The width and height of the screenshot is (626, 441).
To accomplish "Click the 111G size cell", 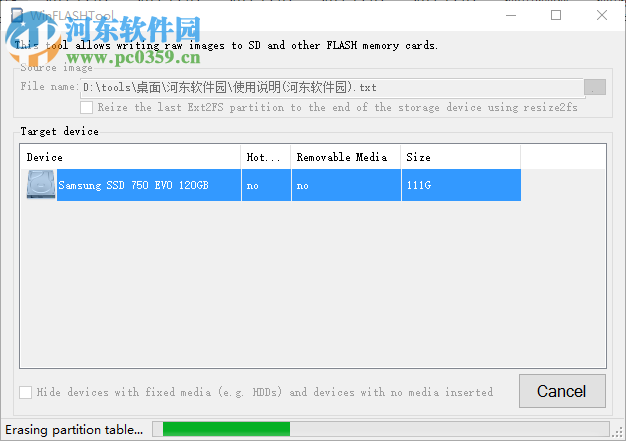I will click(x=461, y=185).
